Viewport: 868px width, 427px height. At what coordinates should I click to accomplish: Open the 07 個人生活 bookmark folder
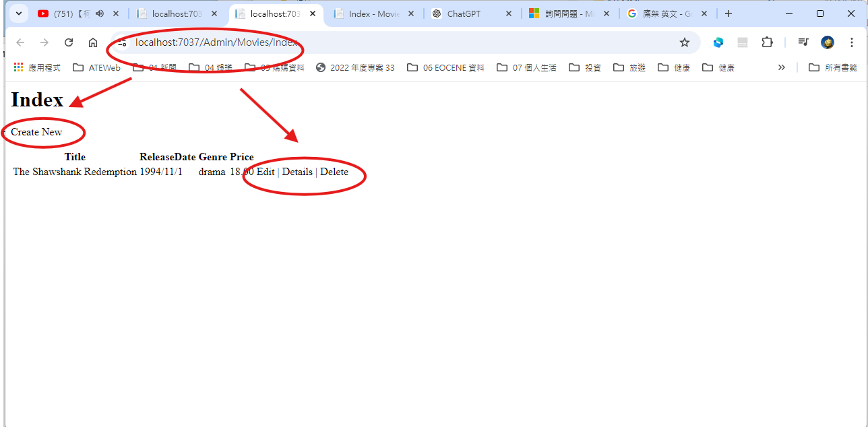(526, 67)
